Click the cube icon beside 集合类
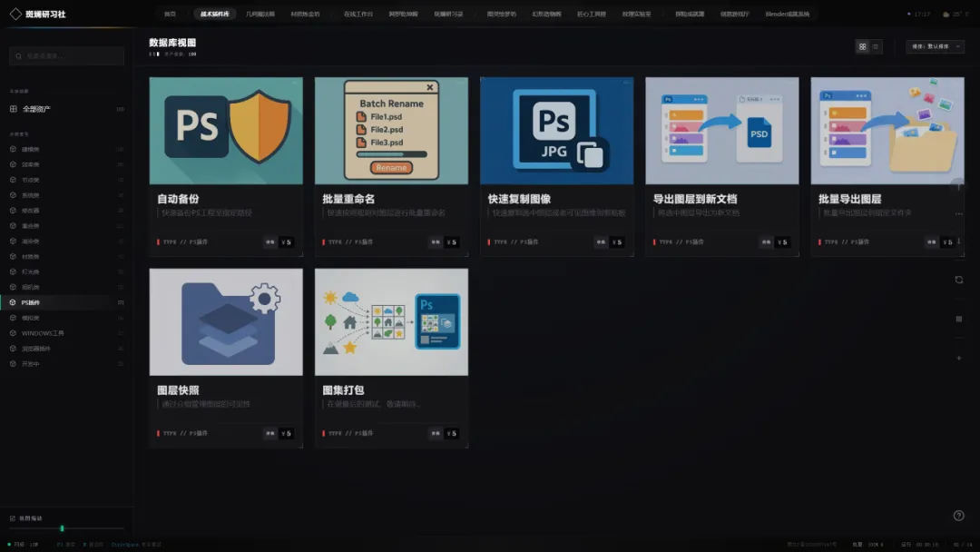The width and height of the screenshot is (980, 552). 13,226
